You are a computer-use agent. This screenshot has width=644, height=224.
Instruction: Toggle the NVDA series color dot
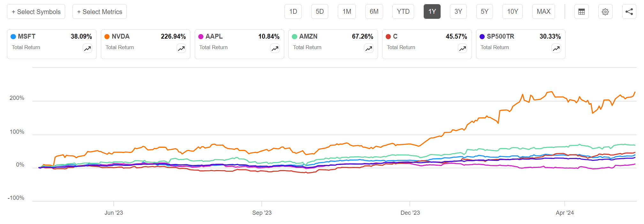(107, 36)
